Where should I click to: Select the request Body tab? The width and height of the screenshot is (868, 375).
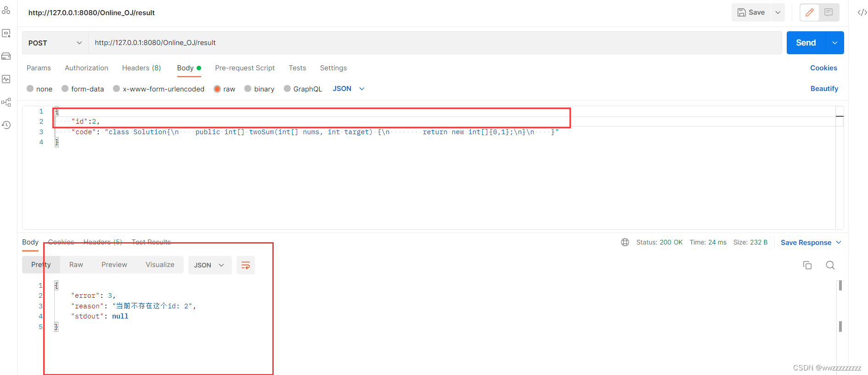pyautogui.click(x=189, y=68)
